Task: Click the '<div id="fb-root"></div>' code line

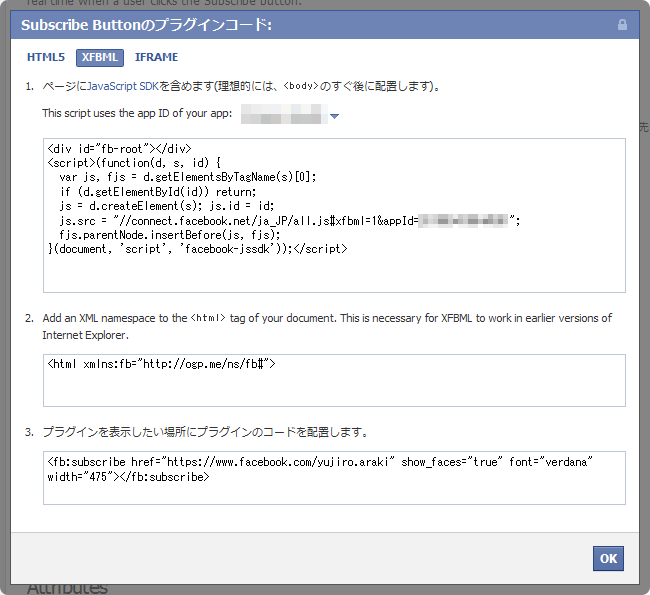Action: [x=119, y=148]
